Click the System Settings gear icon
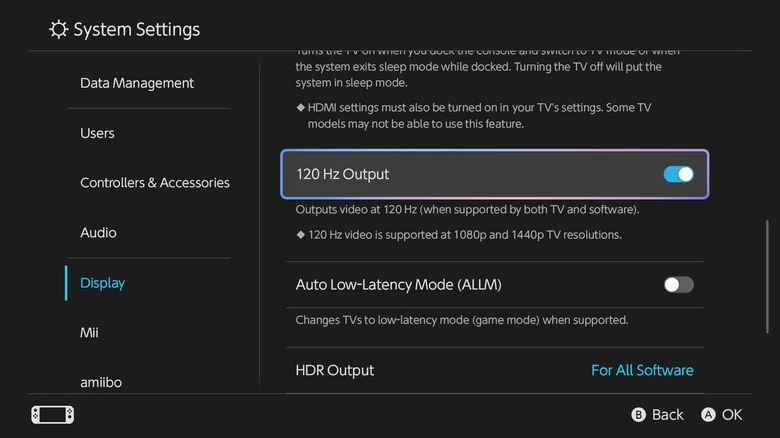 point(59,29)
